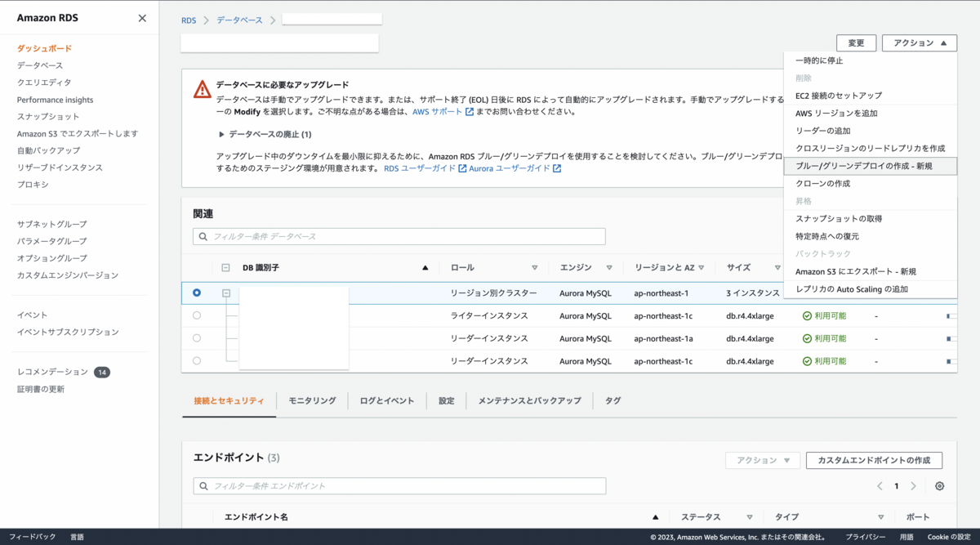Image resolution: width=980 pixels, height=545 pixels.
Task: Open the endpoints アクション dropdown
Action: click(x=763, y=461)
